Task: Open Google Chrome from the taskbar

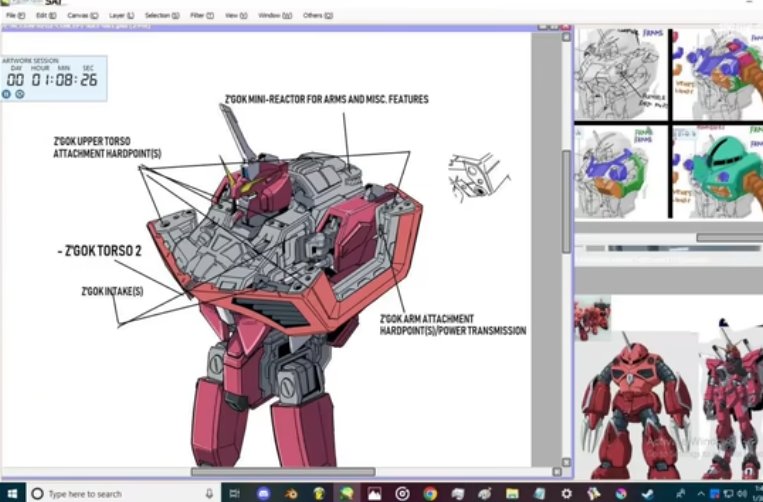Action: (x=430, y=494)
